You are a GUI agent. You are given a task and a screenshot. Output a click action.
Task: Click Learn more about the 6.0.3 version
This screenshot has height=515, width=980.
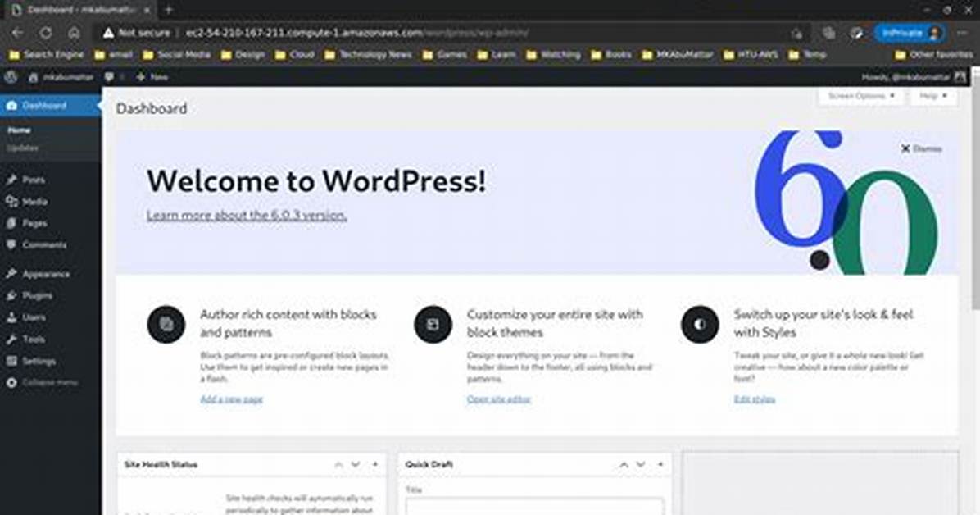coord(247,215)
